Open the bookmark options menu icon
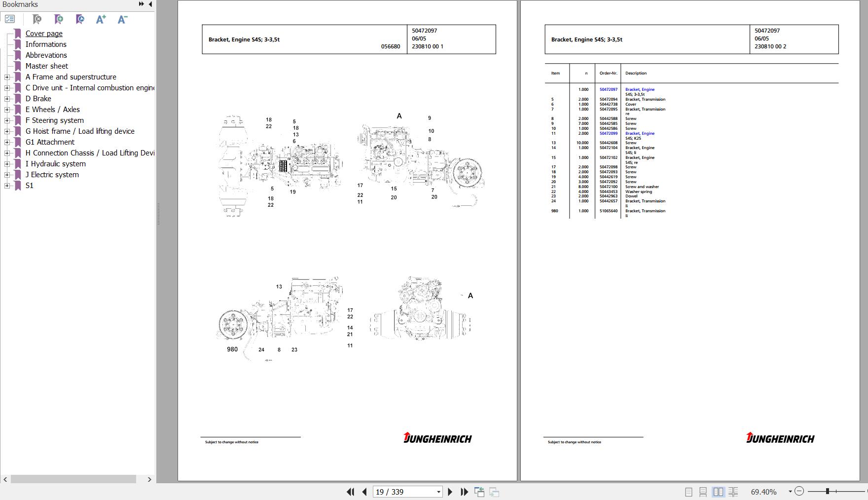The height and width of the screenshot is (500, 868). pos(10,19)
